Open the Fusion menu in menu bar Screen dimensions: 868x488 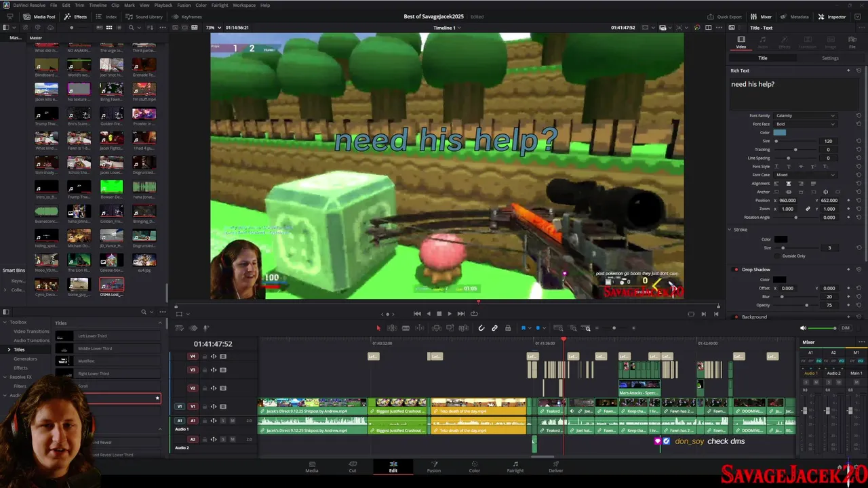[x=184, y=5]
